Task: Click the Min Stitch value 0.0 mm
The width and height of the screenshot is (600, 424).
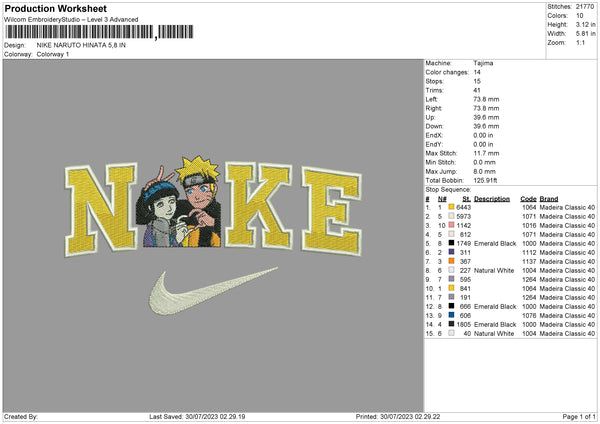Action: tap(484, 162)
